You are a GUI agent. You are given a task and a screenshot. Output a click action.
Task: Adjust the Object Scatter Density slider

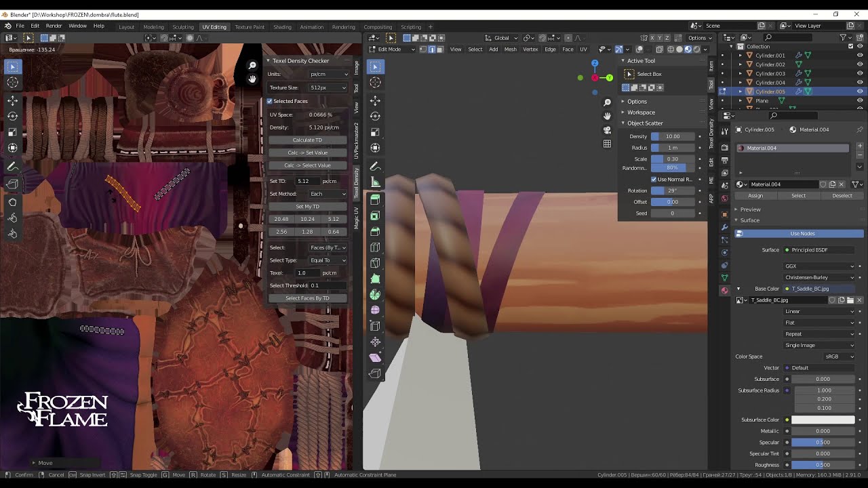[x=673, y=136]
